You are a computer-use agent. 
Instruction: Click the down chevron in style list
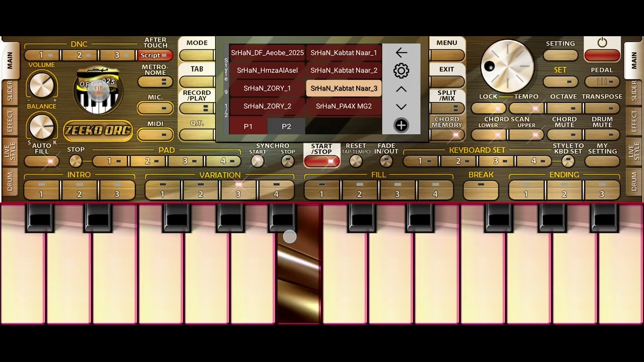pyautogui.click(x=401, y=107)
